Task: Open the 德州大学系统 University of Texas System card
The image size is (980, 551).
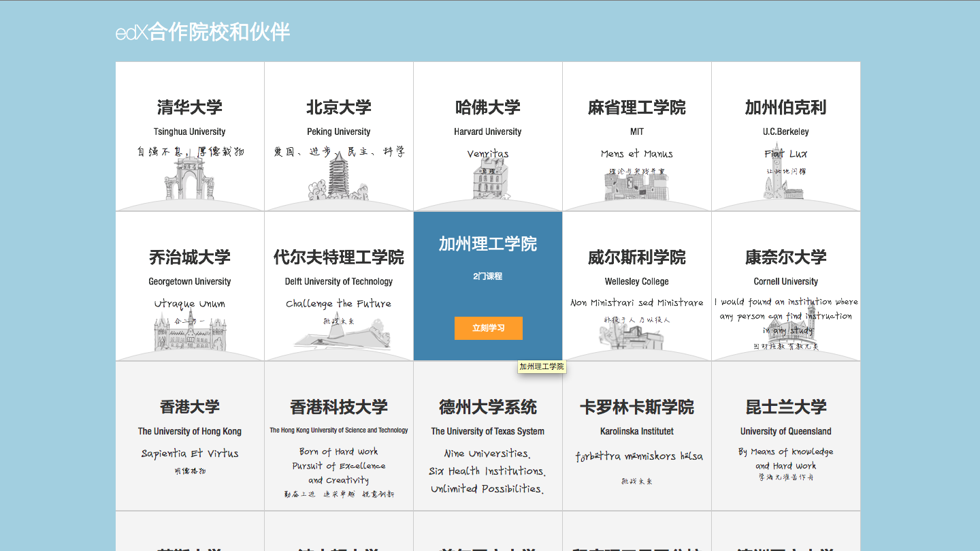Action: [488, 436]
